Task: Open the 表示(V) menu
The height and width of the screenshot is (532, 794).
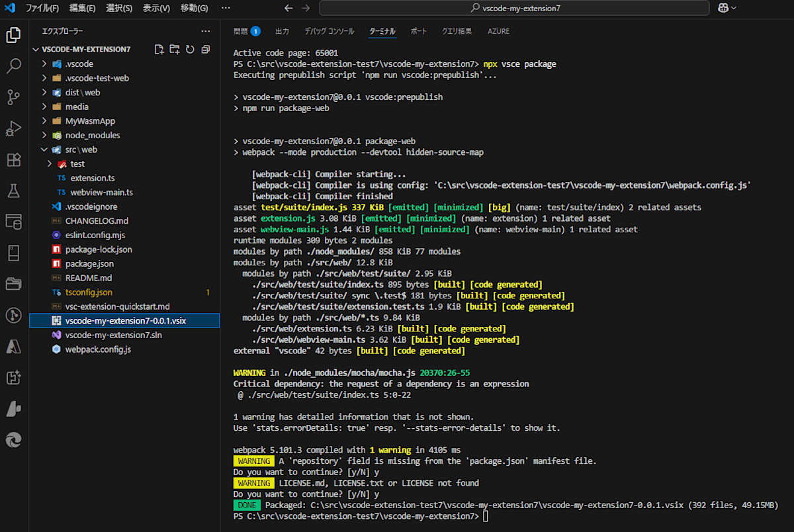Action: pos(156,8)
